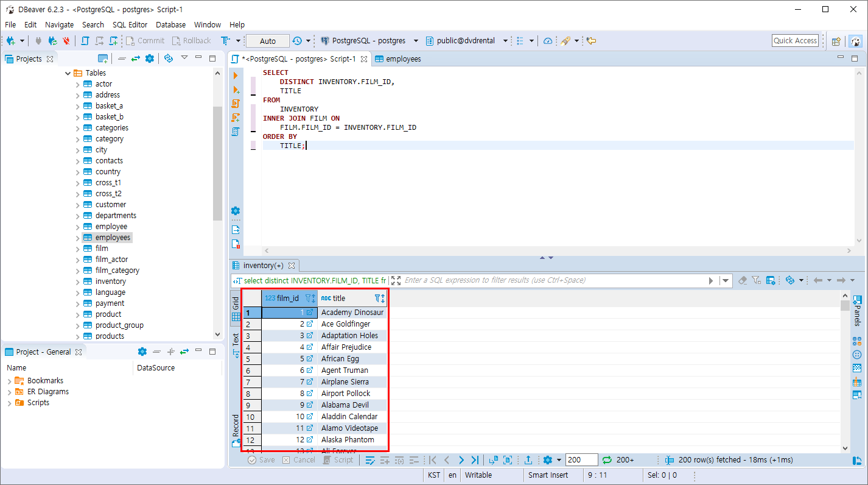The height and width of the screenshot is (485, 868).
Task: Expand the actor table node
Action: pyautogui.click(x=77, y=84)
